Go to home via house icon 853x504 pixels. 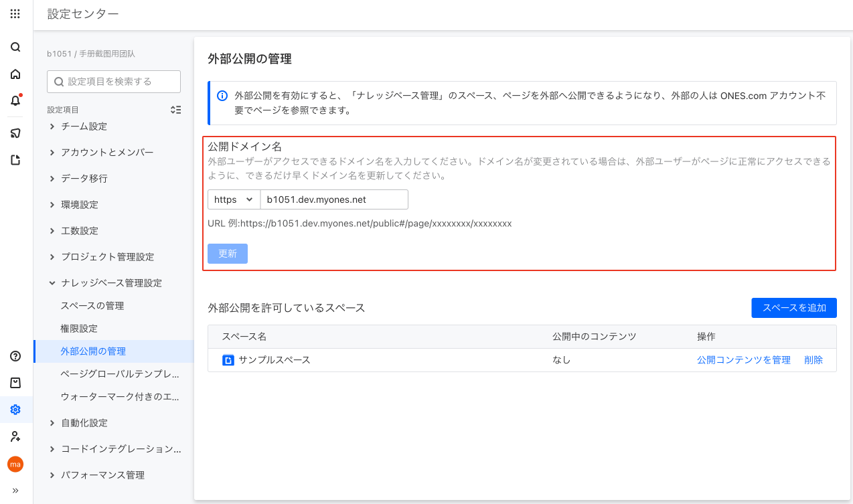click(15, 74)
